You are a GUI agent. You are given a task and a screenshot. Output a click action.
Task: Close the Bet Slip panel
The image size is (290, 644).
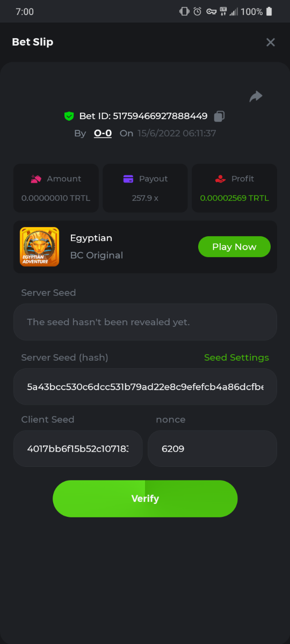(x=271, y=42)
